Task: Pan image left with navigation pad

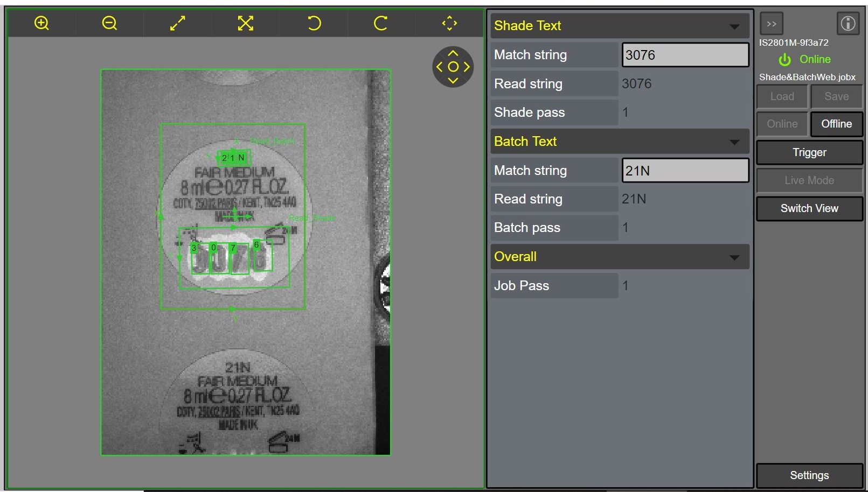Action: click(x=439, y=67)
